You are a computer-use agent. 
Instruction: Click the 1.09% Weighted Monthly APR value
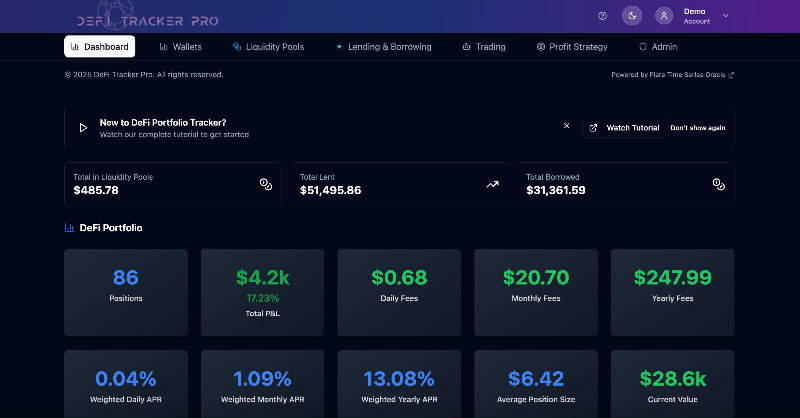pyautogui.click(x=262, y=379)
